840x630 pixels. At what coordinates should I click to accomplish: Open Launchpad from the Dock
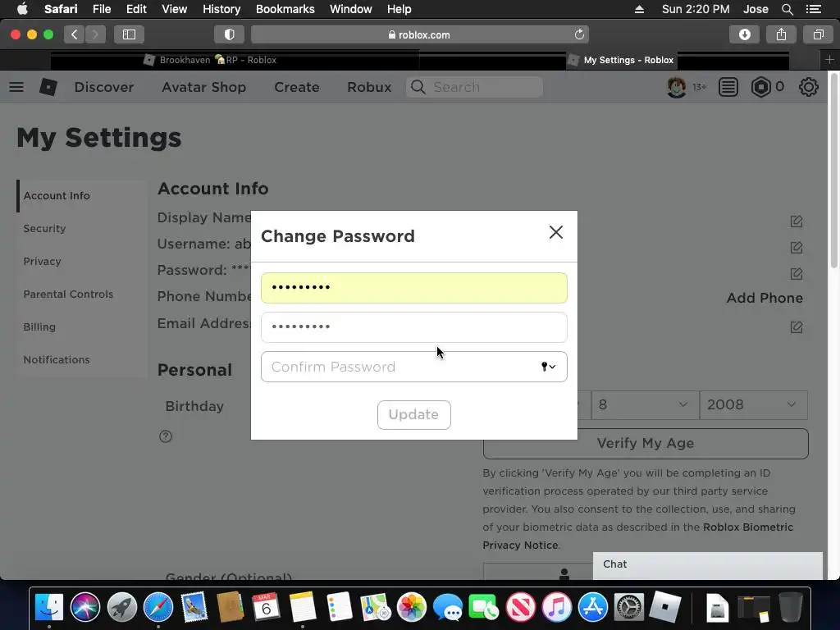[121, 608]
